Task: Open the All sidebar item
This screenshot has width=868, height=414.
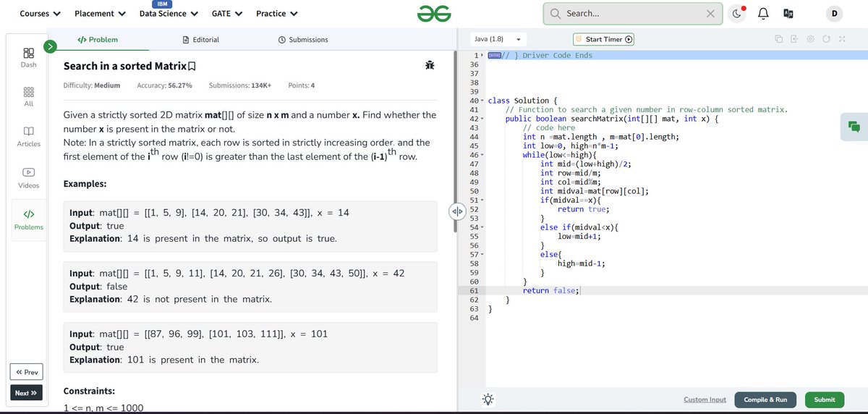Action: click(x=28, y=98)
